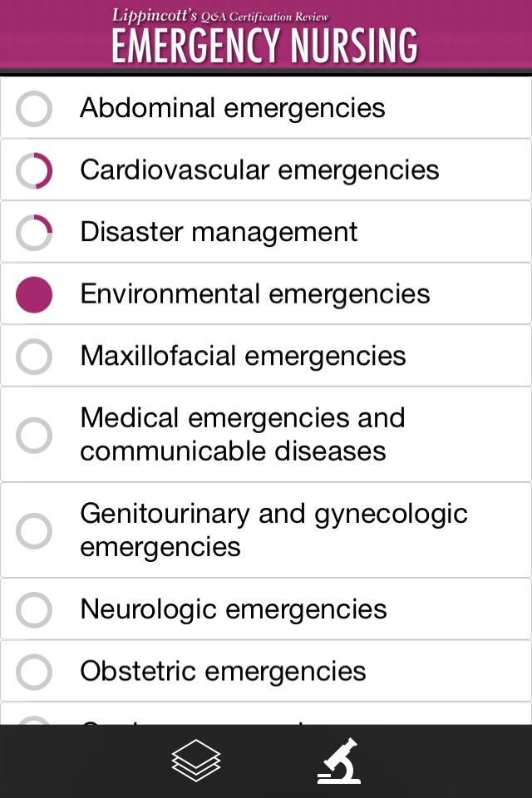Viewport: 532px width, 798px height.
Task: Open Neurologic emergencies questions
Action: click(x=234, y=609)
